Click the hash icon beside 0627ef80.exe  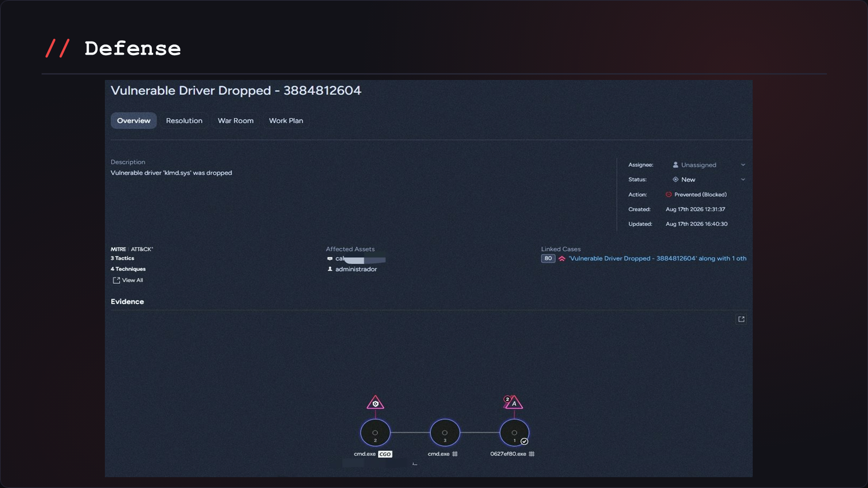tap(532, 454)
